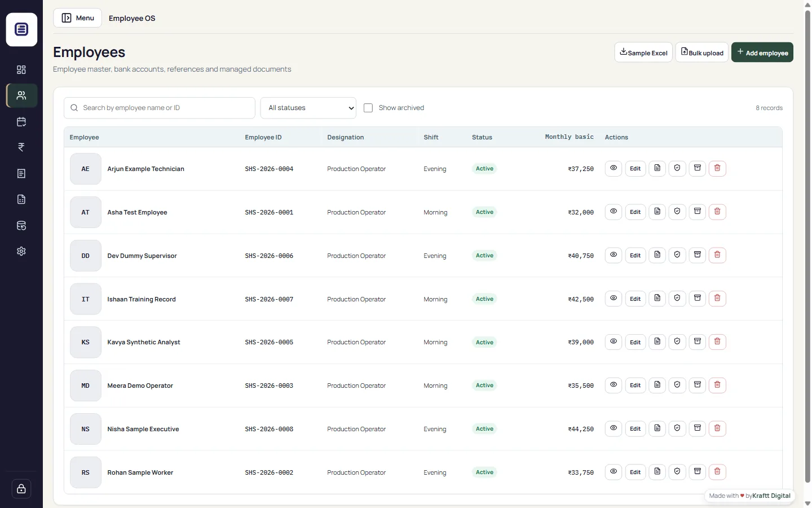Open the dashboard grid icon in sidebar
This screenshot has height=508, width=812.
(x=21, y=69)
